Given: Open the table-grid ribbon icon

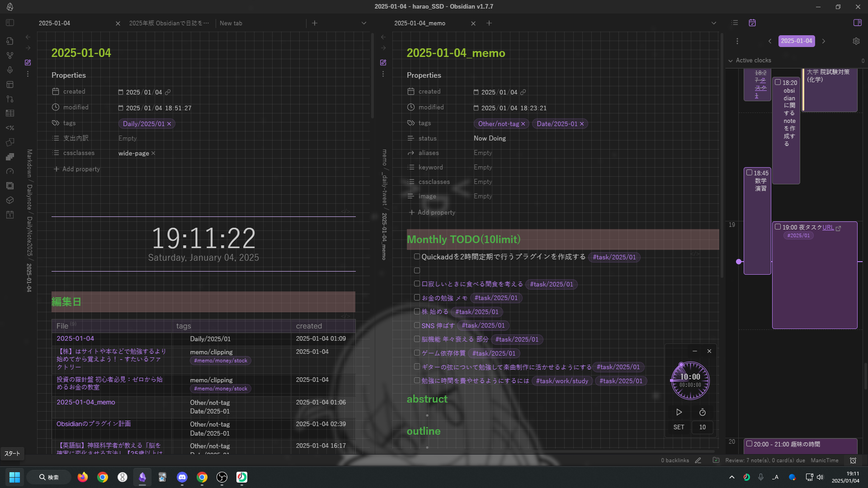Looking at the screenshot, I should (10, 113).
